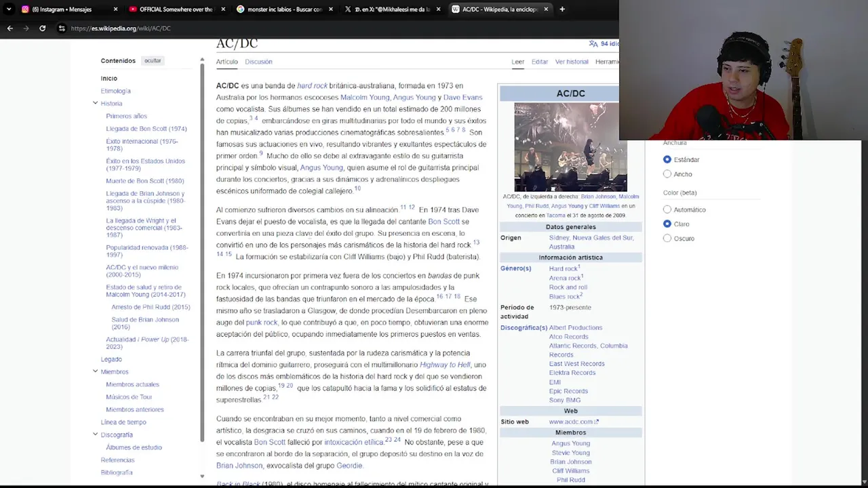Image resolution: width=868 pixels, height=488 pixels.
Task: Open the Blues rock genre link
Action: (564, 297)
